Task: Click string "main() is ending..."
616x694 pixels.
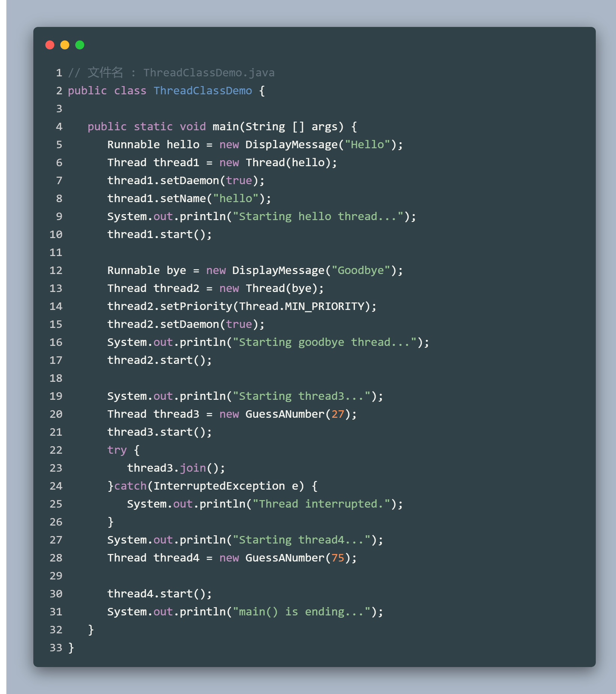Action: click(301, 612)
